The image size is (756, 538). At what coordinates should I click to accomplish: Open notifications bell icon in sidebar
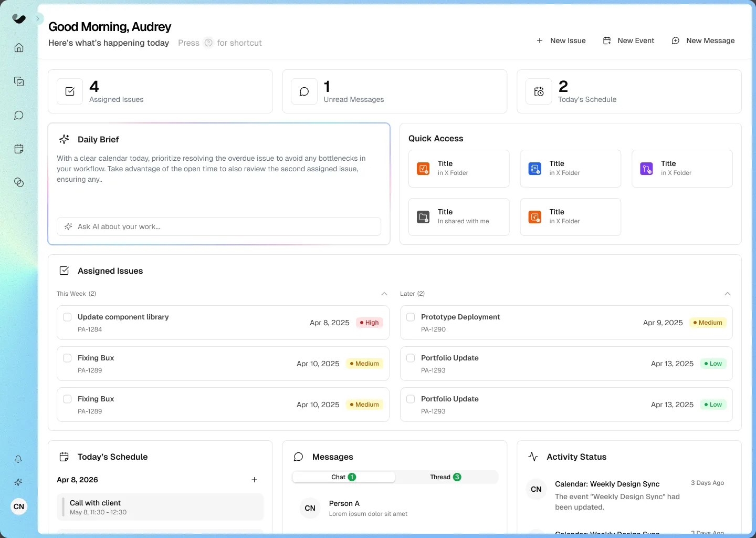pos(18,459)
